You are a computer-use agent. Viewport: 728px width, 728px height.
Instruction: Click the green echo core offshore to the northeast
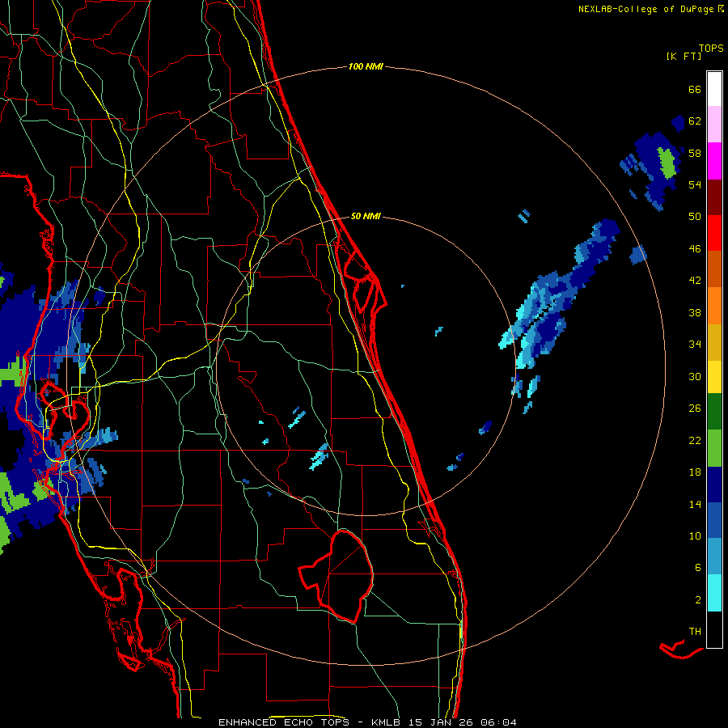point(667,163)
